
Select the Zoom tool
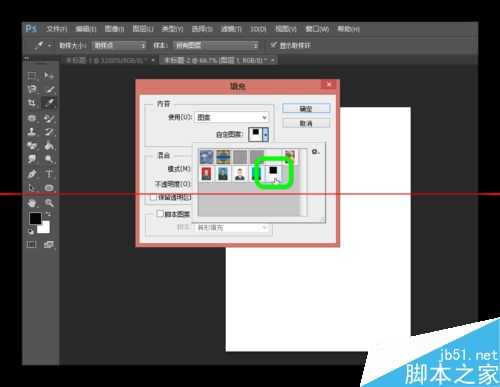click(49, 203)
